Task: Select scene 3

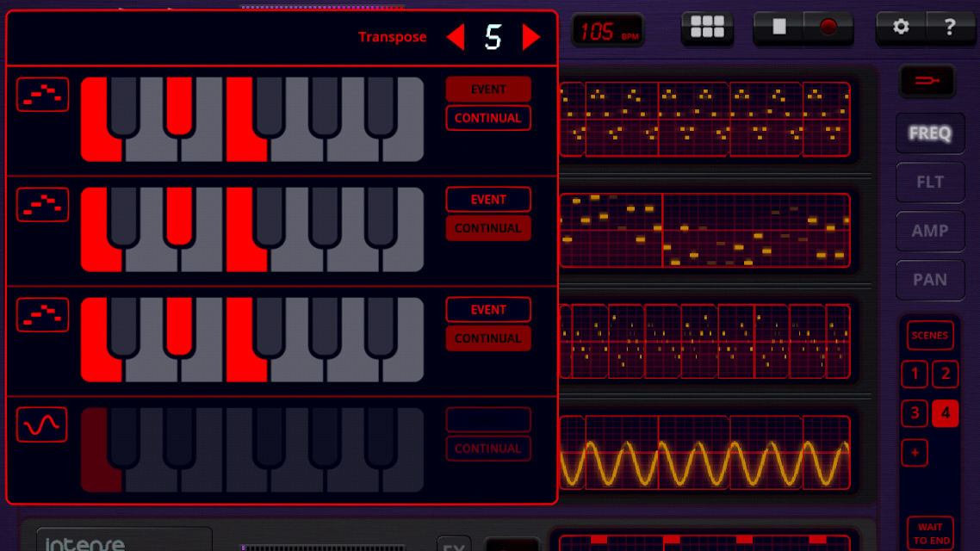Action: tap(915, 413)
